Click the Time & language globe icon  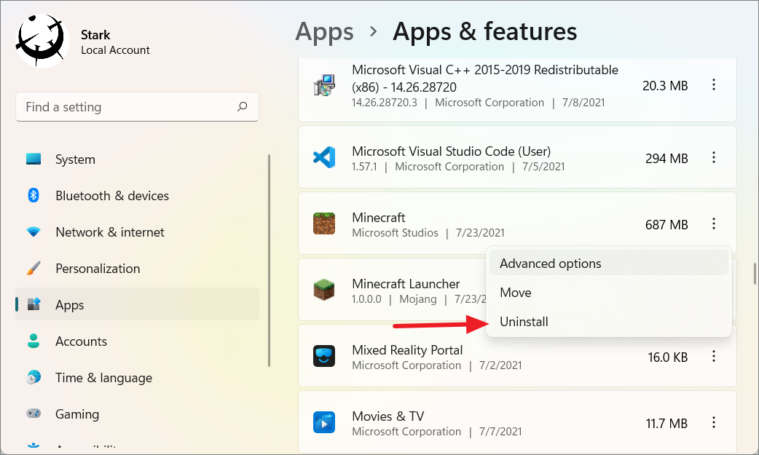point(33,377)
